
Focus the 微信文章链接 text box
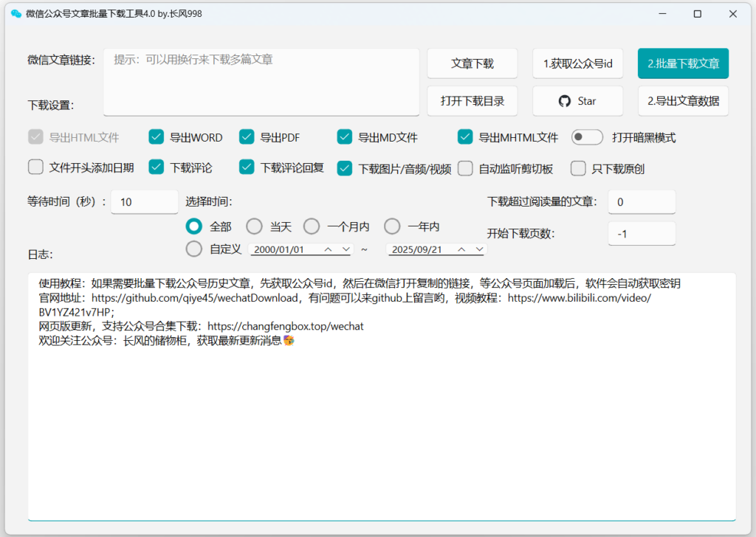point(261,82)
